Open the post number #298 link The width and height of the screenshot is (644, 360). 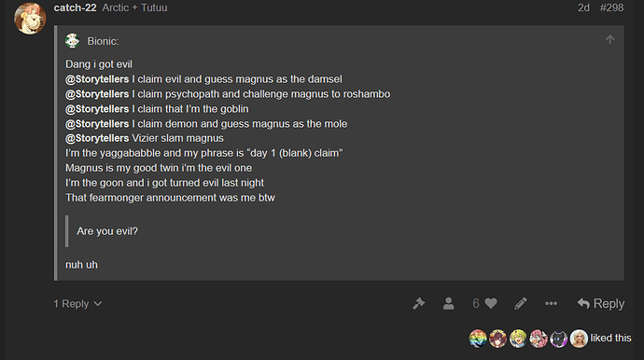click(x=611, y=7)
